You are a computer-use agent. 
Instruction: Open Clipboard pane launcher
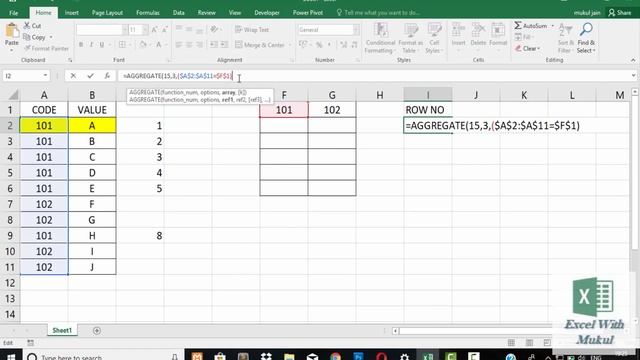click(70, 60)
